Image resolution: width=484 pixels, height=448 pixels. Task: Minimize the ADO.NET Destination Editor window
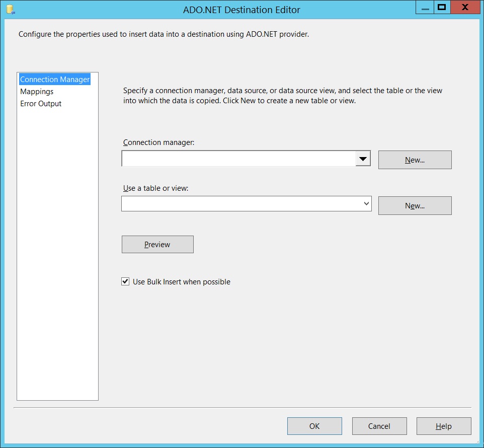click(425, 8)
